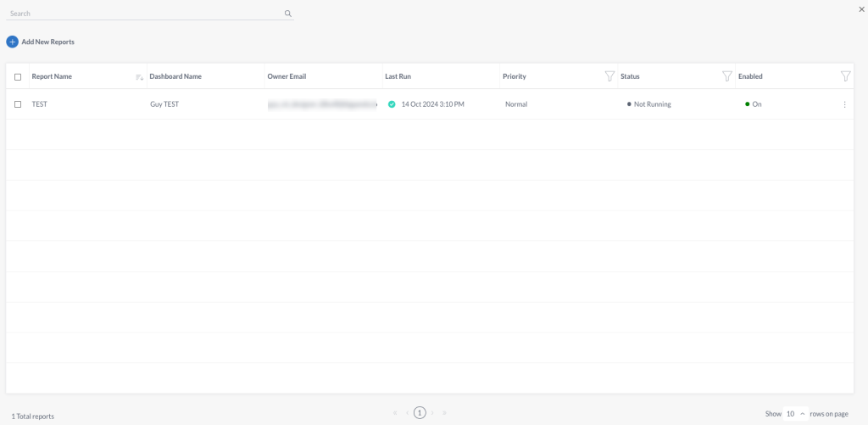Open the TEST report name link
Image resolution: width=868 pixels, height=425 pixels.
pos(39,104)
